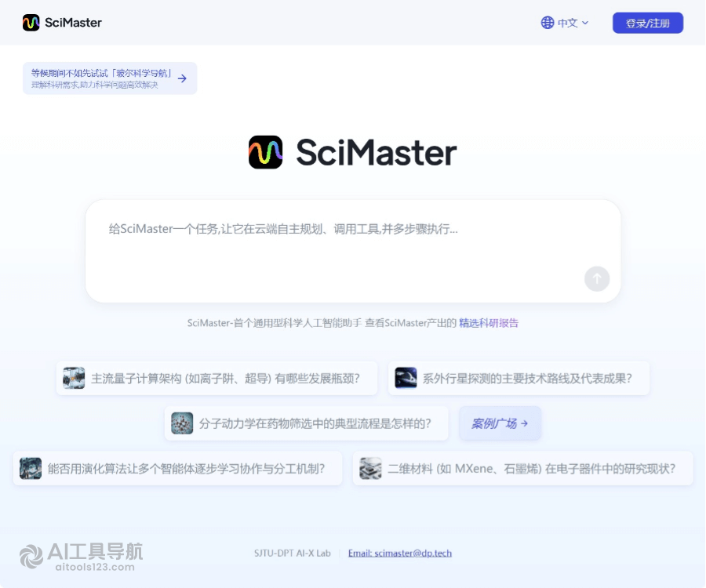Select the MXene 2D materials suggestion
The width and height of the screenshot is (706, 588).
[522, 468]
